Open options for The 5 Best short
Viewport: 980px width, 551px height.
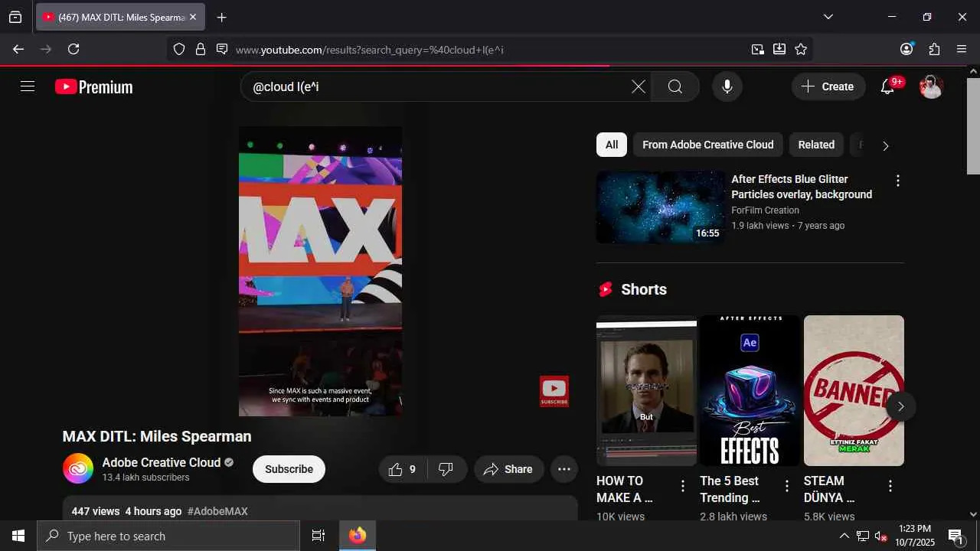[786, 486]
